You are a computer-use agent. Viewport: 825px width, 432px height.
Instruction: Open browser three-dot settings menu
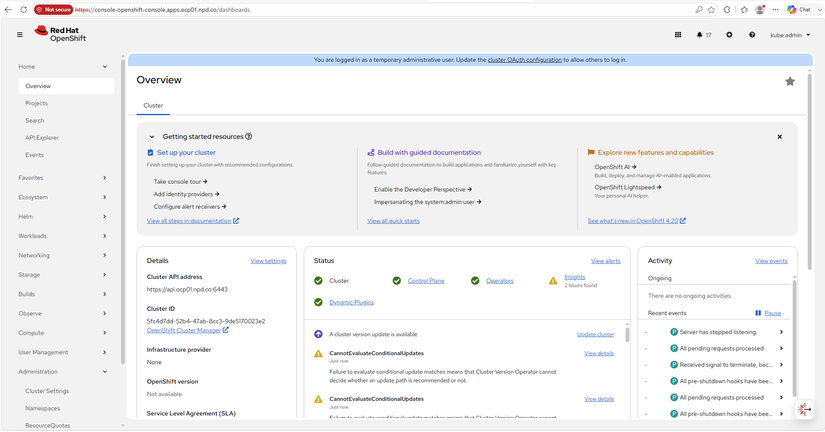pos(775,9)
